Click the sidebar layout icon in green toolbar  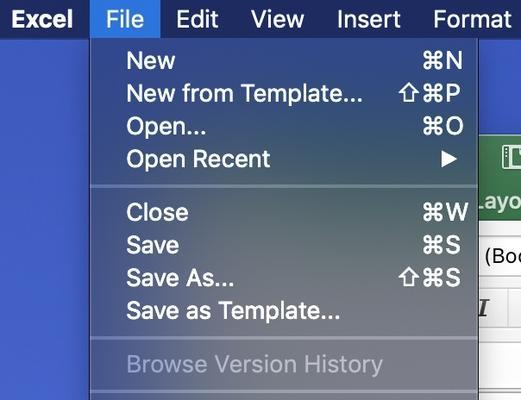(x=511, y=157)
